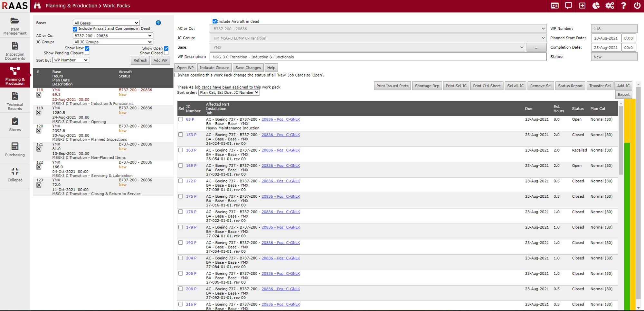The height and width of the screenshot is (311, 644).
Task: Open the Base All Bases dropdown
Action: click(106, 23)
